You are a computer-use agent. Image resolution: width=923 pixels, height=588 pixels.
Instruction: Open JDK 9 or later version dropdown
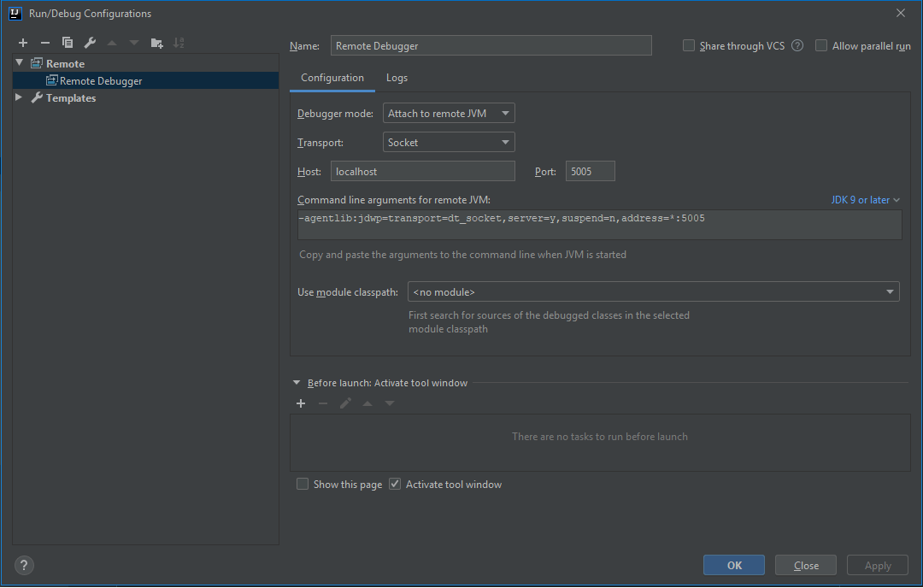[865, 199]
